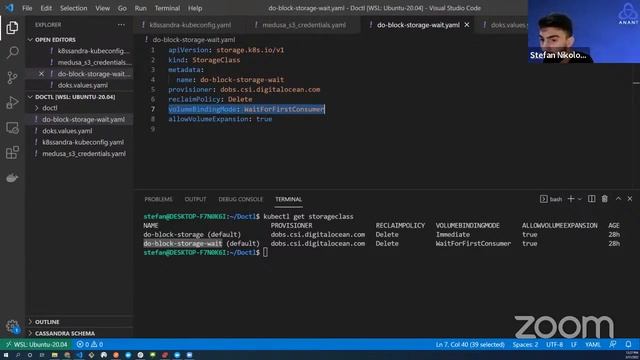The height and width of the screenshot is (360, 640).
Task: Change language mode YAML
Action: click(593, 344)
